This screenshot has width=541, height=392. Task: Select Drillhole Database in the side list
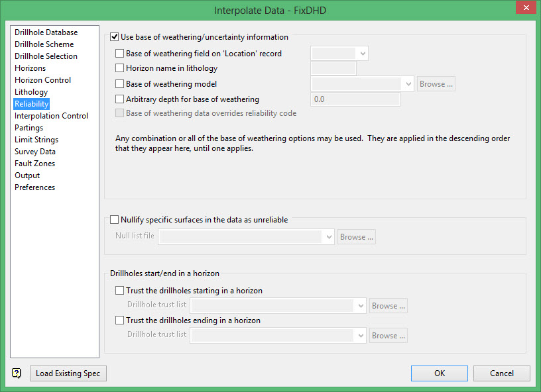46,32
